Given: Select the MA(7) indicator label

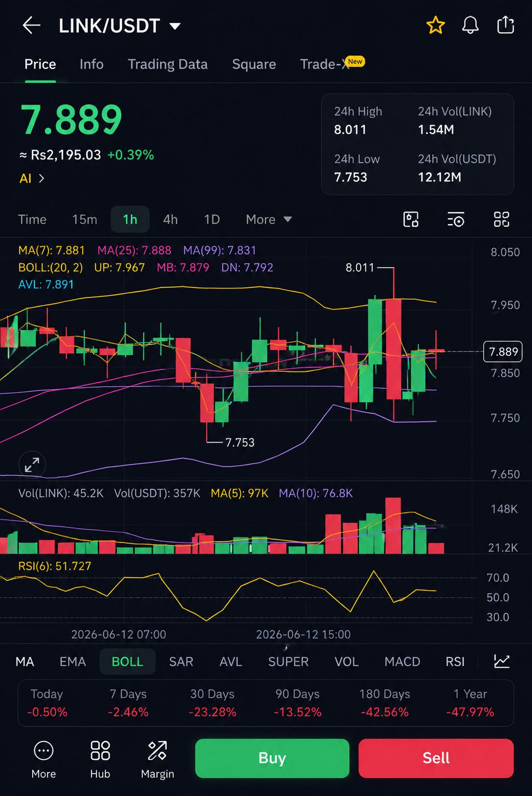Looking at the screenshot, I should [51, 250].
